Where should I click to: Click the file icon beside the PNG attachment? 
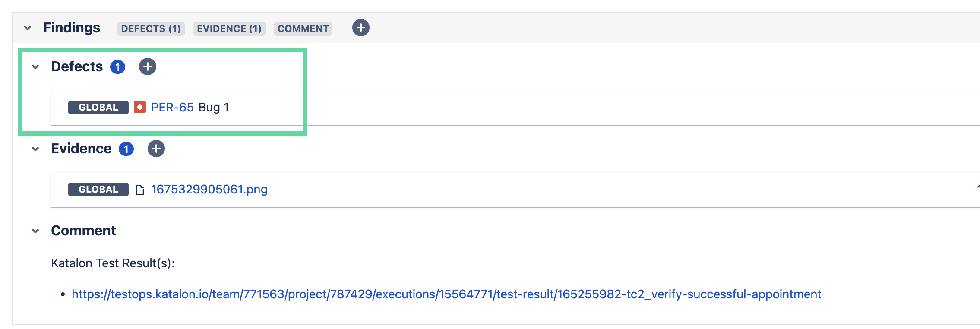point(139,190)
